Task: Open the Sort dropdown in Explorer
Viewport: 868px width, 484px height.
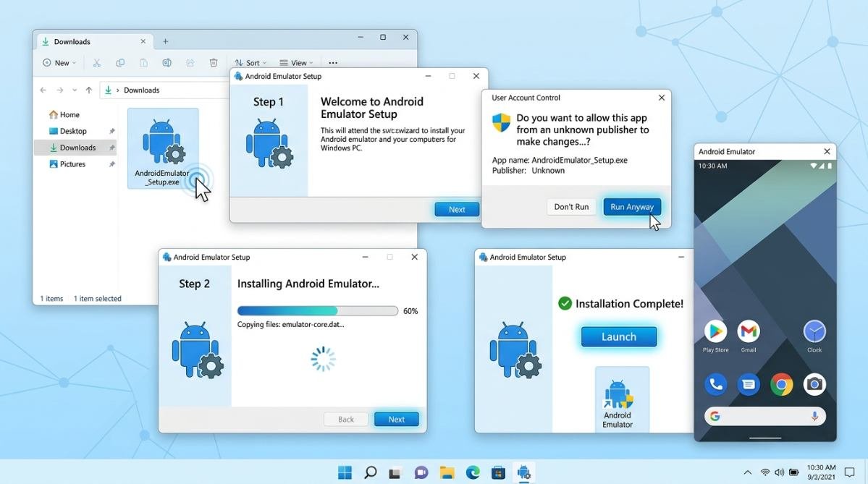Action: point(250,63)
